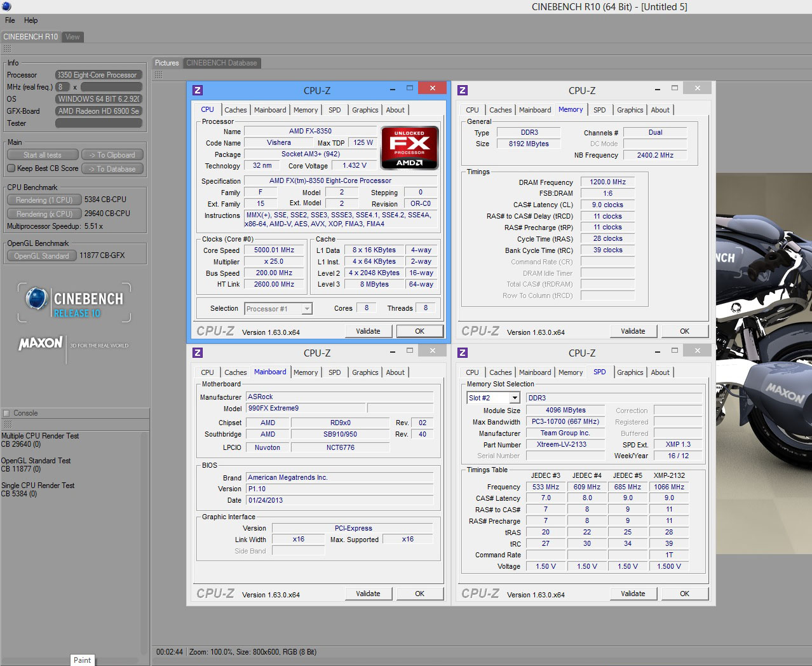Click the MAXON logo in left panel
Screen dimensions: 812x666
coord(41,344)
